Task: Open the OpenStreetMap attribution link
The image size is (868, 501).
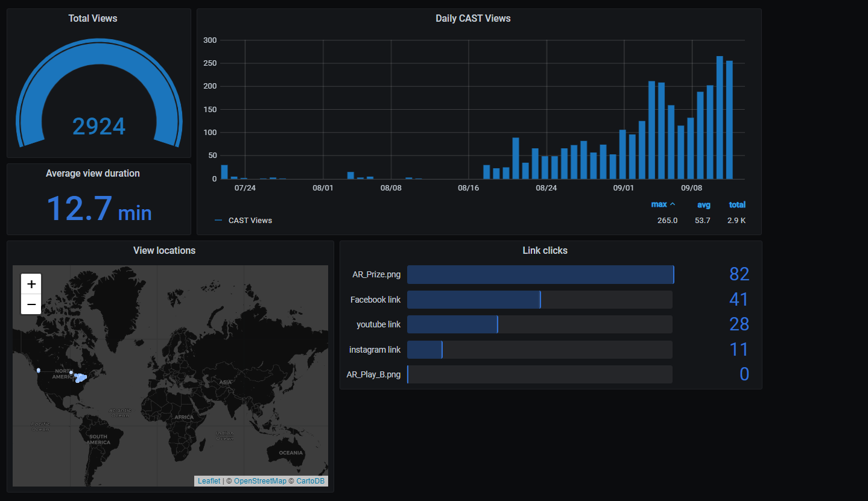Action: coord(260,481)
